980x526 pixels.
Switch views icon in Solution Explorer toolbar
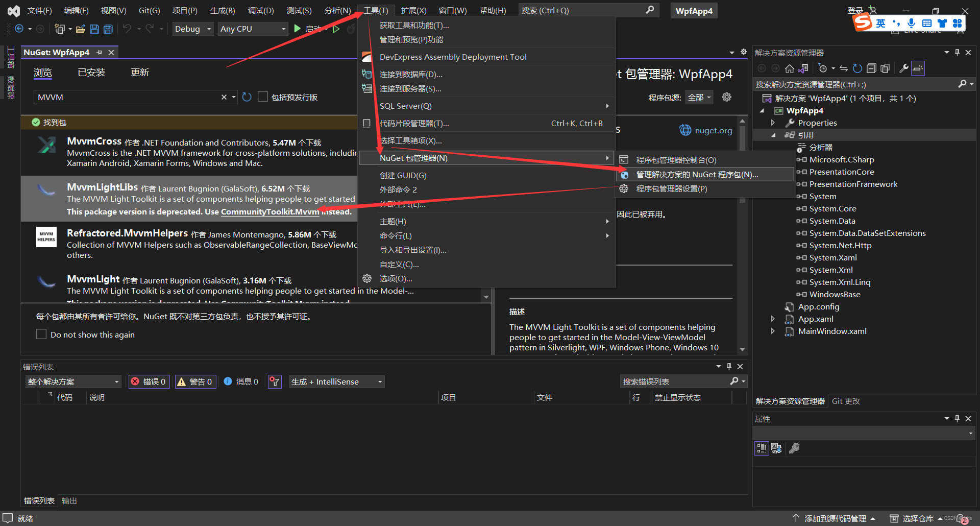pos(803,68)
